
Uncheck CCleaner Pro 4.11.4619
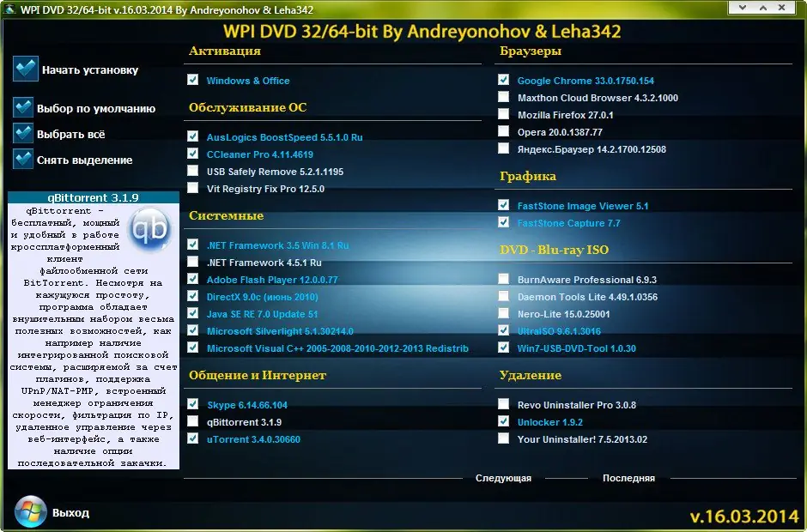pos(193,154)
